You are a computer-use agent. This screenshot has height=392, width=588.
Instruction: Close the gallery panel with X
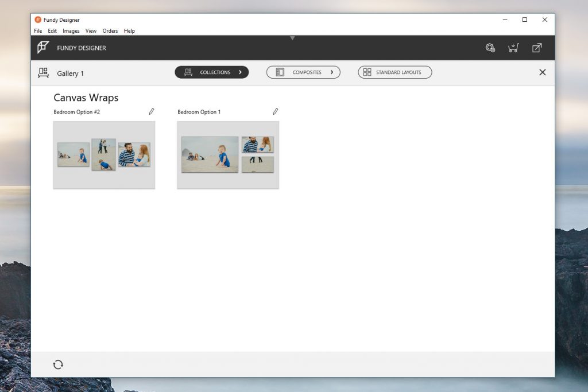[542, 72]
